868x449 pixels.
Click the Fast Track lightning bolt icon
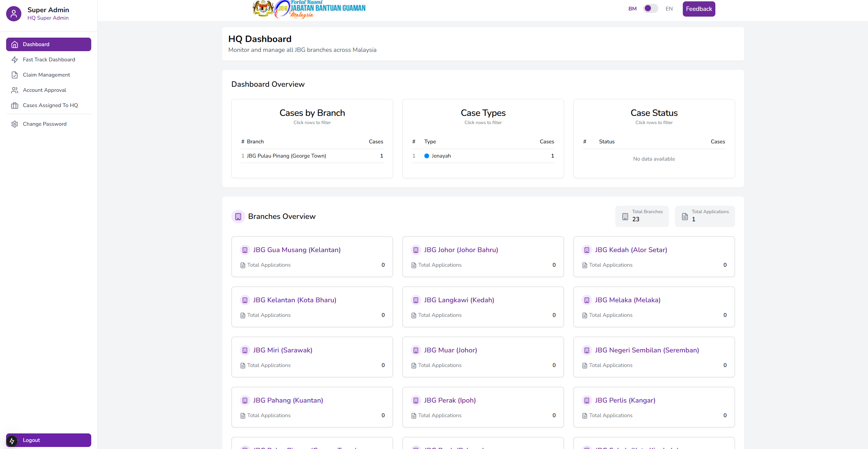pyautogui.click(x=15, y=60)
